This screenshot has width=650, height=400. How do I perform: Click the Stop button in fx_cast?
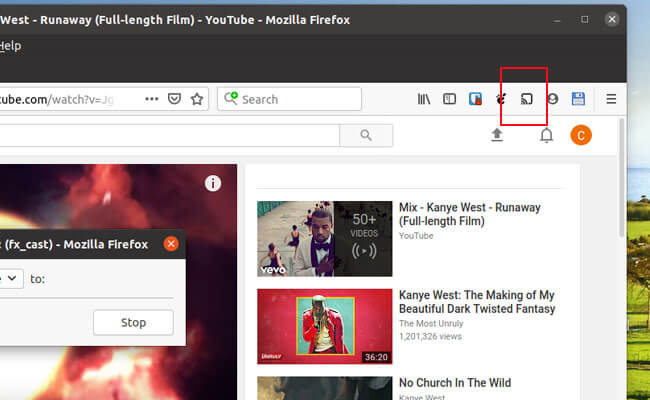click(x=133, y=322)
